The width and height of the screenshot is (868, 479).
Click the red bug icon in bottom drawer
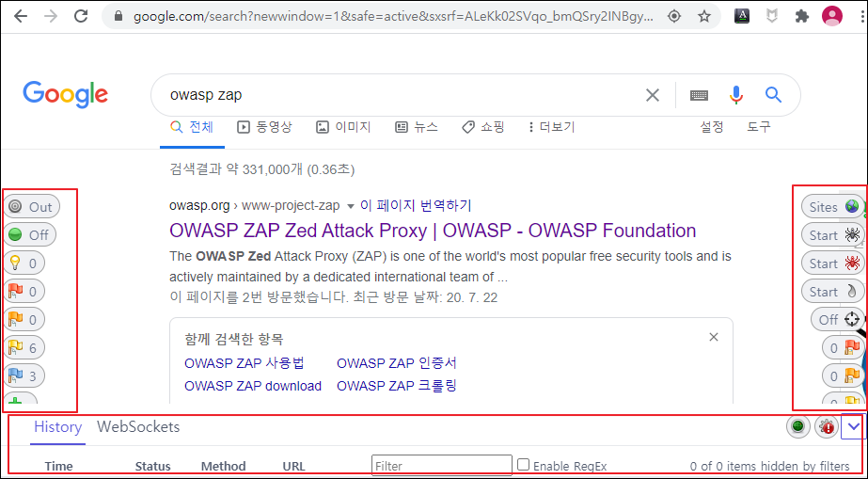tap(827, 426)
